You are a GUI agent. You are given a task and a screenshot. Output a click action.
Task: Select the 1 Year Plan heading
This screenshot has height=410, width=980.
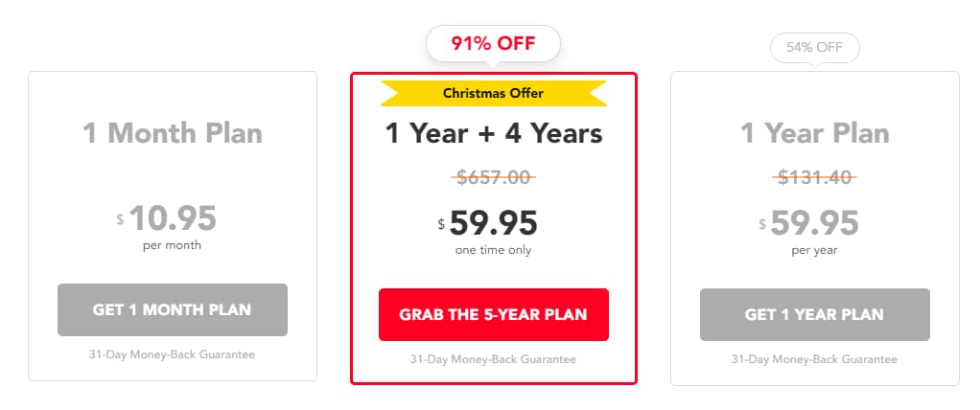(814, 132)
